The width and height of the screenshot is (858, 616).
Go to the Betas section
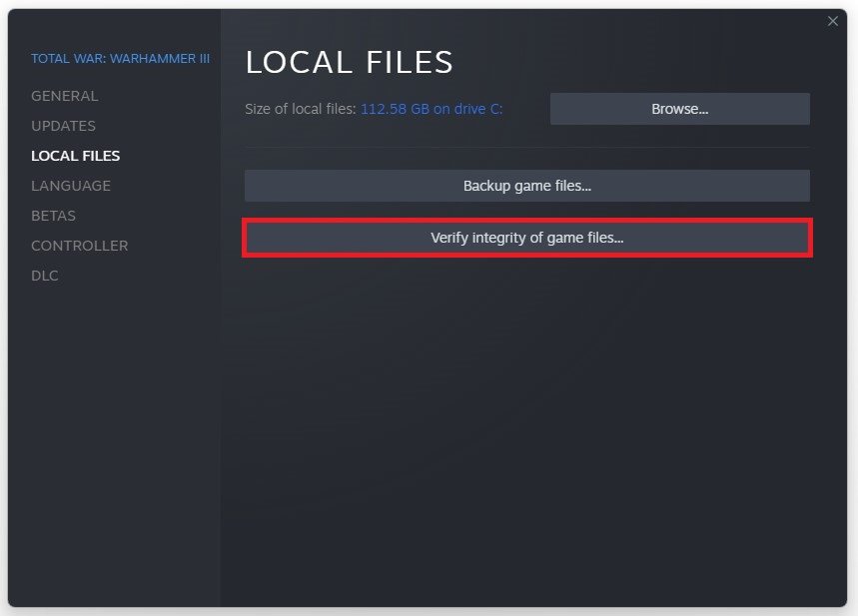[53, 216]
